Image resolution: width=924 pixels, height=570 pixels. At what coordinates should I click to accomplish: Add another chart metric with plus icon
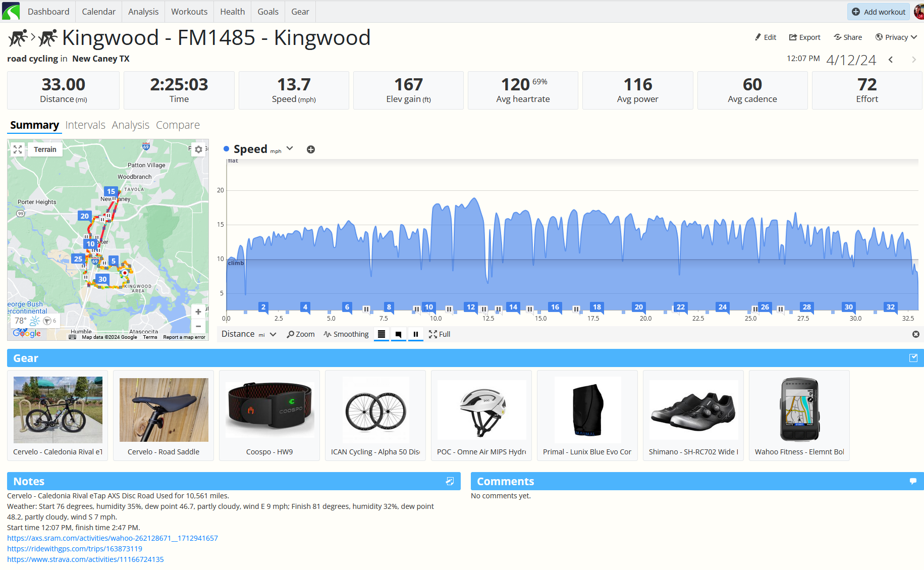pyautogui.click(x=311, y=149)
